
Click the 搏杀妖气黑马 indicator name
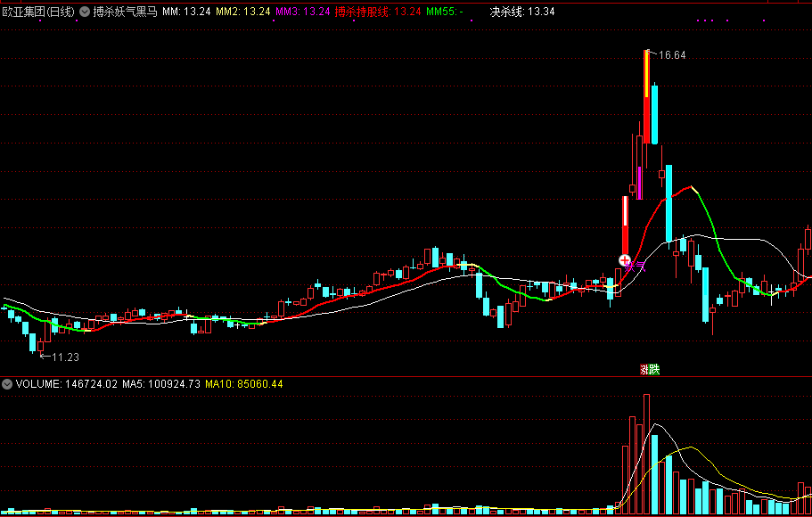coord(125,12)
